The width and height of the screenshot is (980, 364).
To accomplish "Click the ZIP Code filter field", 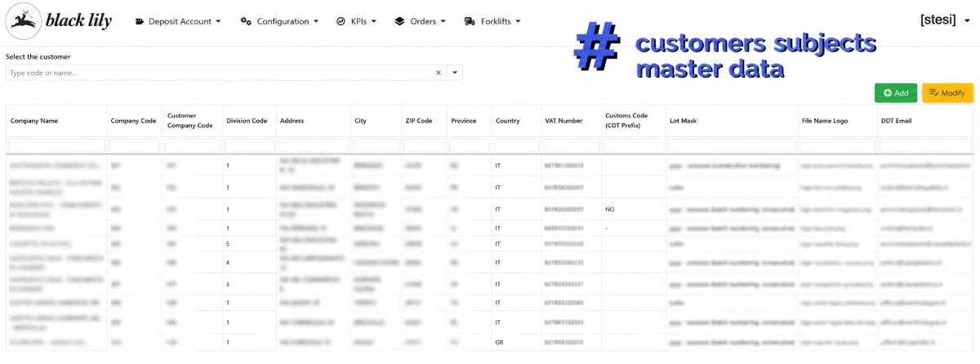I will pyautogui.click(x=424, y=145).
